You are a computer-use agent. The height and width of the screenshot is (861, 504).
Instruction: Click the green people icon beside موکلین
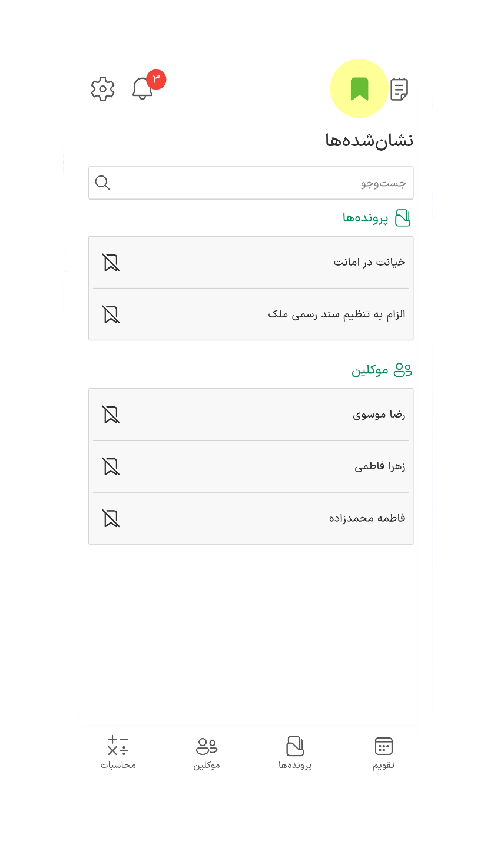(x=403, y=370)
